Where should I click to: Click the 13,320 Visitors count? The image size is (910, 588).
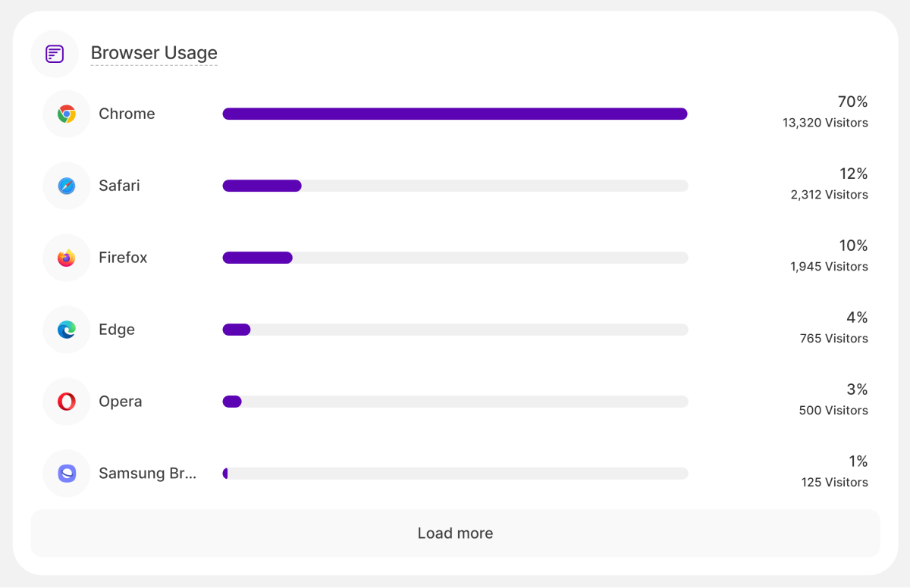point(825,123)
